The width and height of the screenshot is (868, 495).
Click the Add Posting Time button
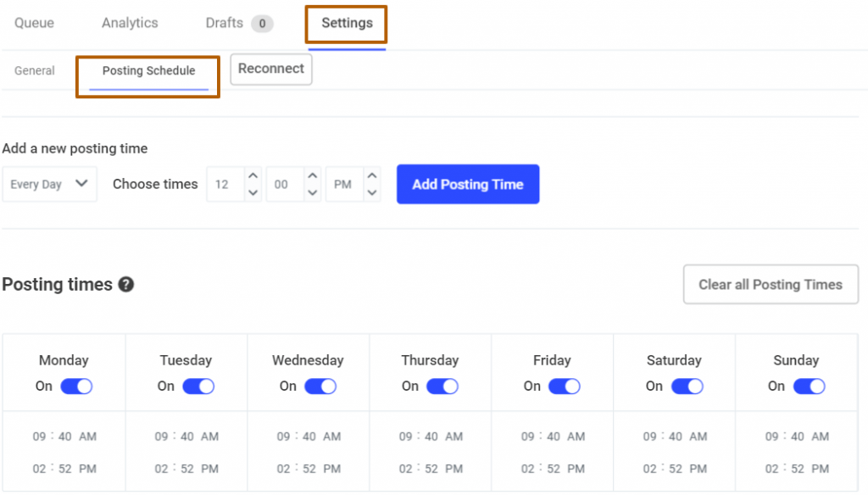[468, 184]
